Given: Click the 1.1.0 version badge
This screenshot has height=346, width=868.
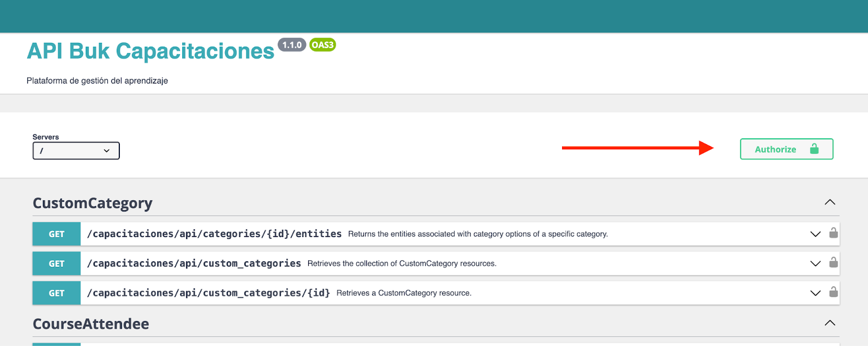Looking at the screenshot, I should point(292,45).
